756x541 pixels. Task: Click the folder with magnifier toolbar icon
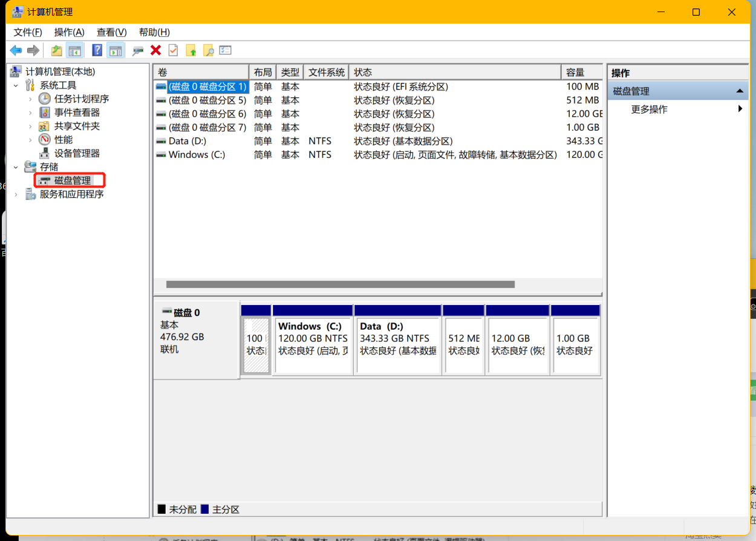(x=209, y=51)
